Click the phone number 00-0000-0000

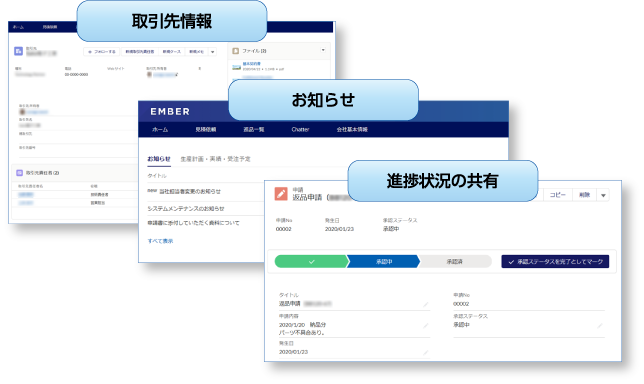coord(76,75)
